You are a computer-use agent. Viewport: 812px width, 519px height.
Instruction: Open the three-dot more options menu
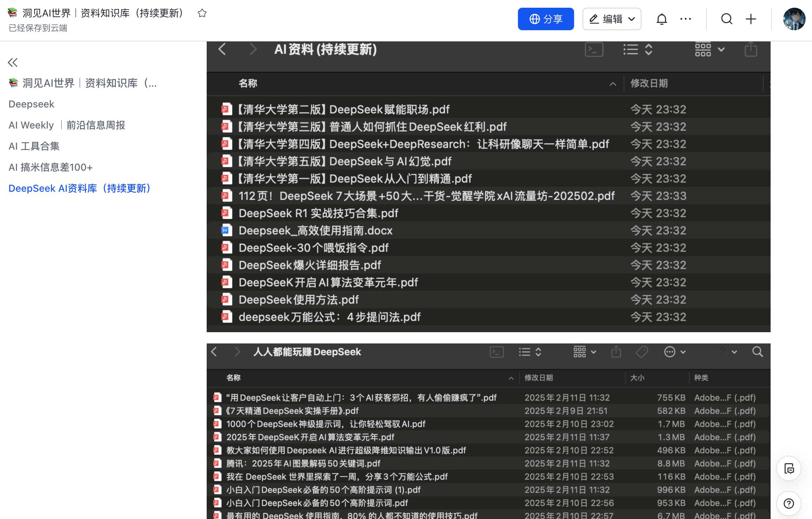[685, 19]
